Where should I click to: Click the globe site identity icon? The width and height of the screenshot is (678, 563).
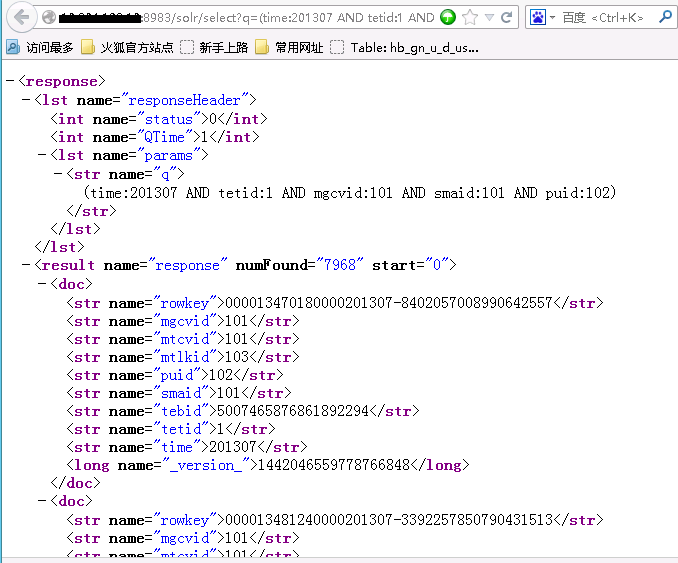49,17
